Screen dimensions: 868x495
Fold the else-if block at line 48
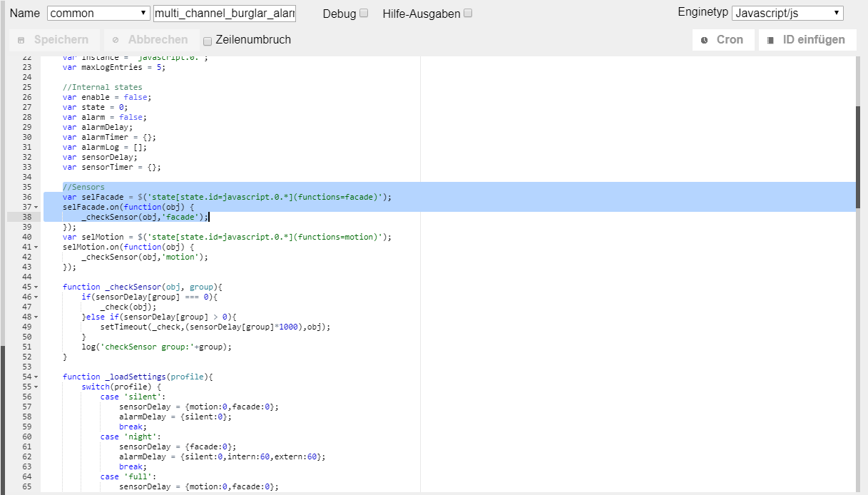(x=36, y=317)
